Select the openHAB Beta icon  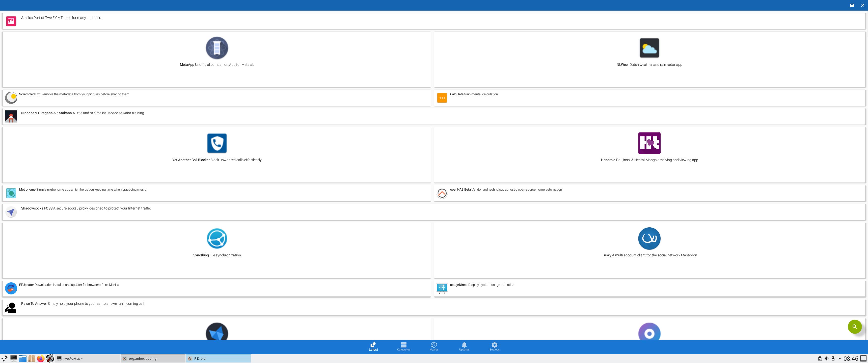coord(442,193)
